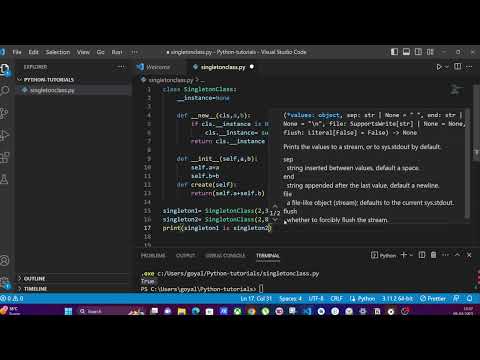480x360 pixels.
Task: Select interpreter 3.11.2 64-bit
Action: pos(397,298)
